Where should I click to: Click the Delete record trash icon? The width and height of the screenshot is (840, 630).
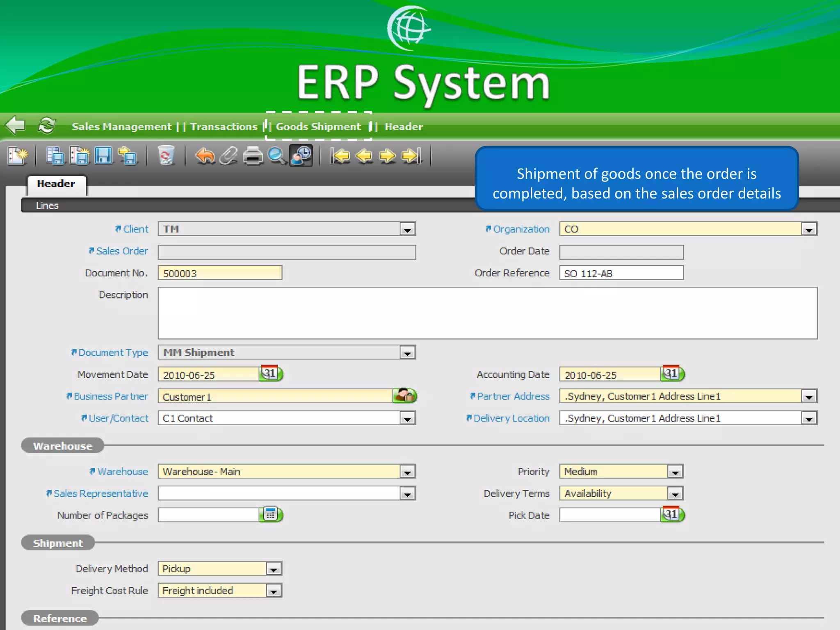click(x=166, y=156)
